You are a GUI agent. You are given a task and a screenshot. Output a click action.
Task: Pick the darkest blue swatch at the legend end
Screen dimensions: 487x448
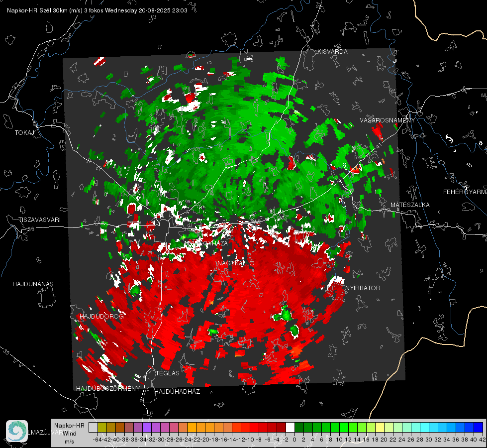479,427
